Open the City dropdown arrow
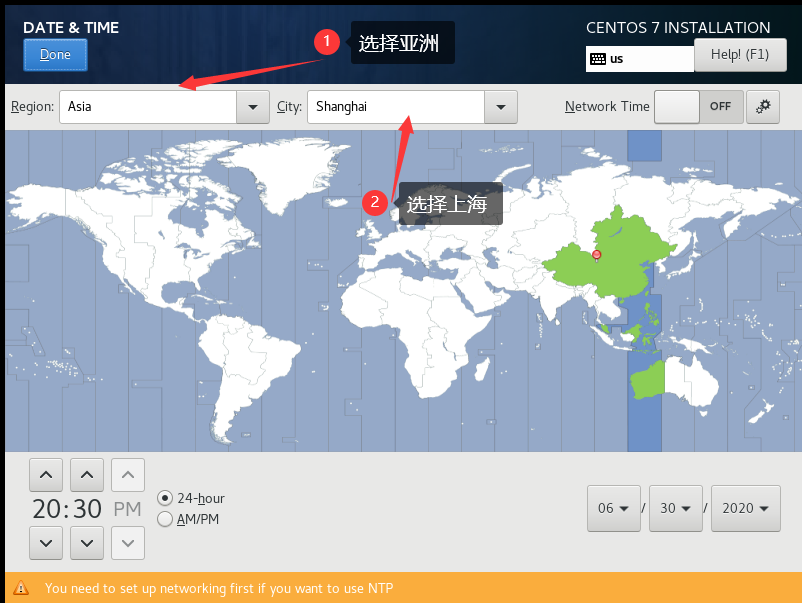 [501, 107]
